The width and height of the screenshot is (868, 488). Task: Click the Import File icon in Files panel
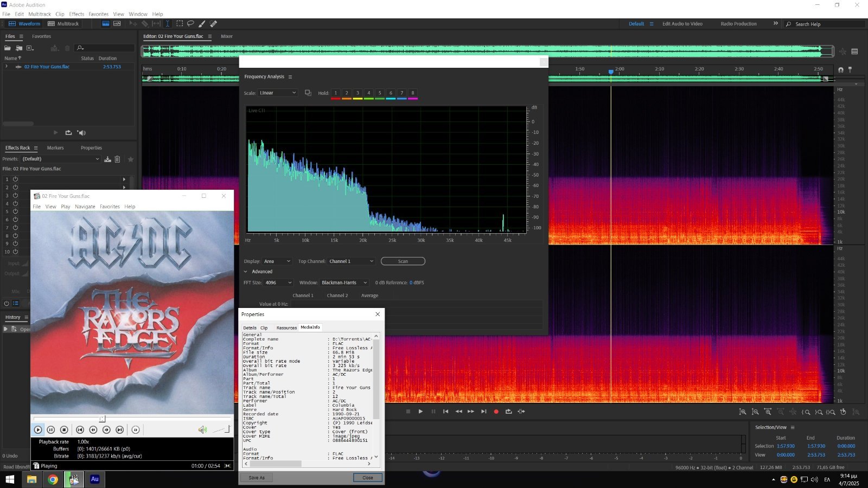tap(19, 48)
